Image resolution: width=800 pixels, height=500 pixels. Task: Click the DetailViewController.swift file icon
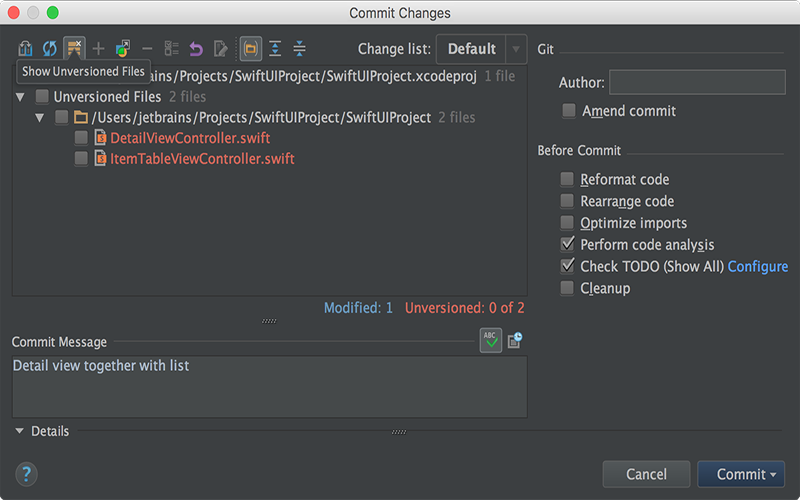(101, 138)
